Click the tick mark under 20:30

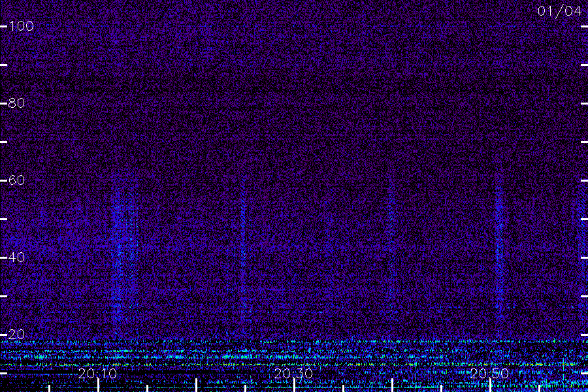(295, 385)
